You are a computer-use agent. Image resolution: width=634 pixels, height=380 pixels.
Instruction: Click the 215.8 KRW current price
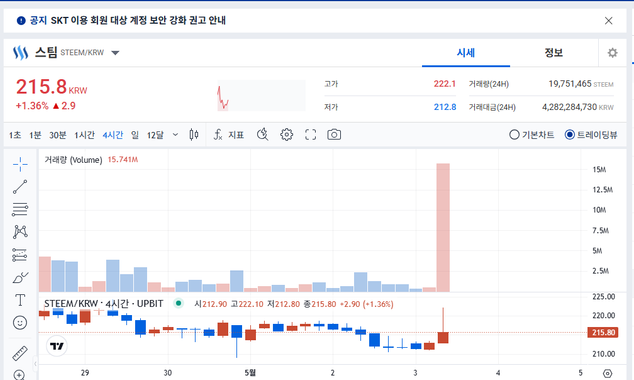click(x=51, y=87)
